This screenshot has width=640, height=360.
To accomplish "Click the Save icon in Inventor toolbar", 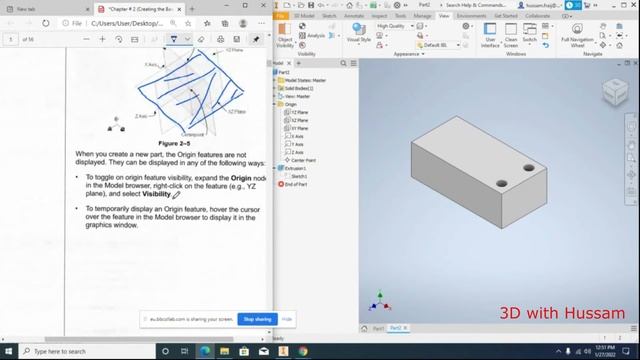I will click(x=311, y=5).
